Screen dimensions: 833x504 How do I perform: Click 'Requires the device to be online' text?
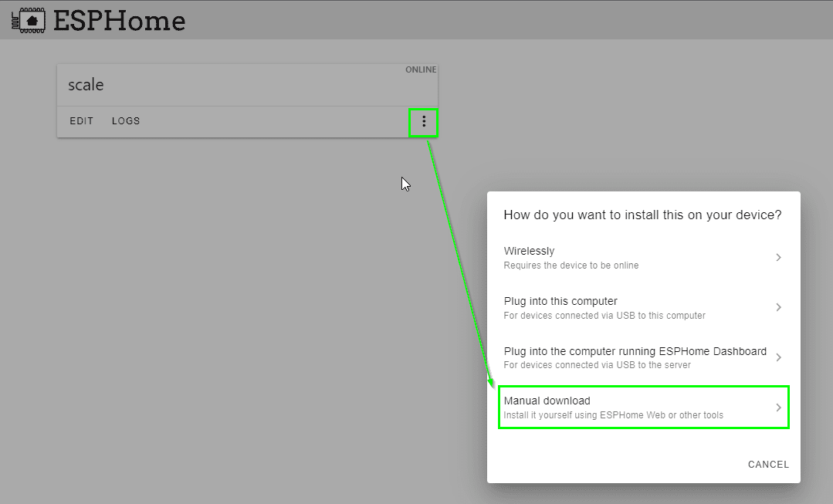(x=571, y=266)
